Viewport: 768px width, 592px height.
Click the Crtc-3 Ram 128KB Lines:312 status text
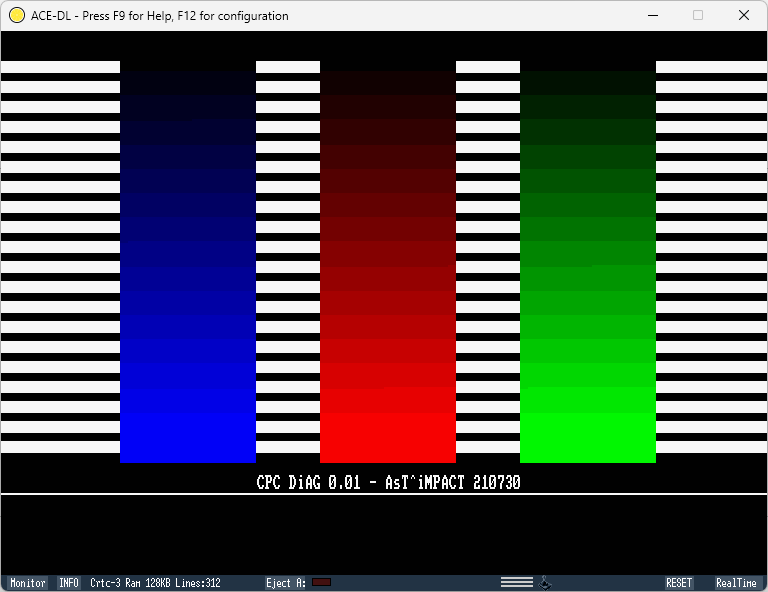(x=155, y=583)
